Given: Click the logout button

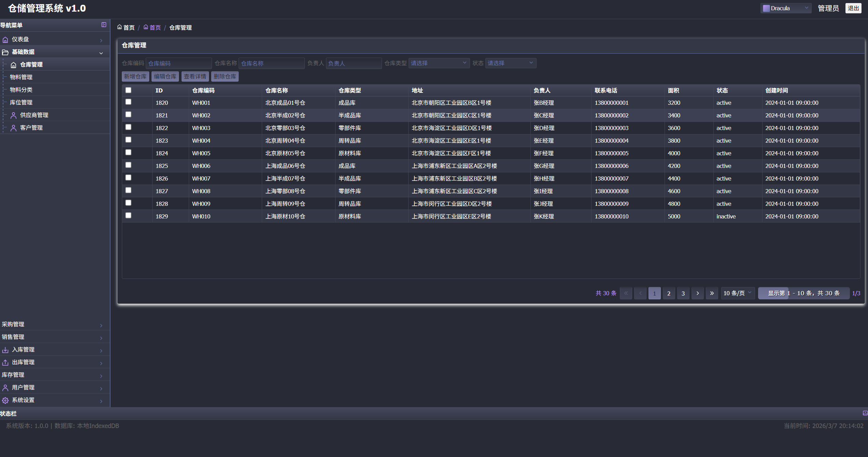Looking at the screenshot, I should (x=853, y=8).
